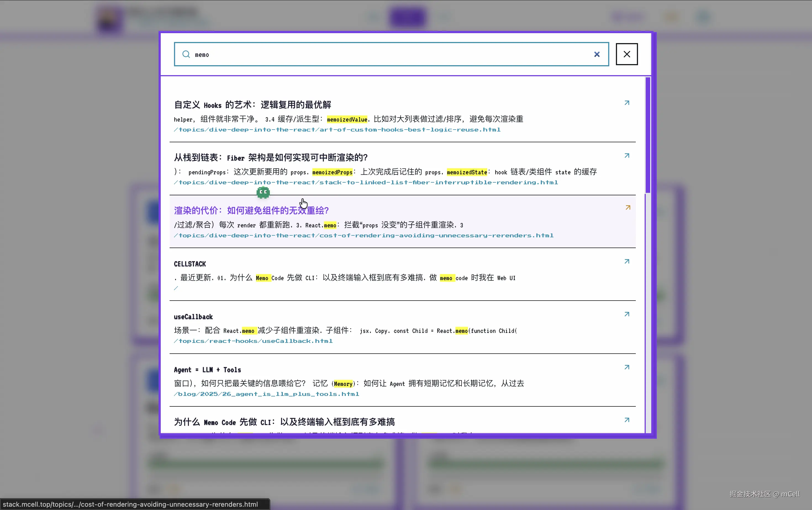Click the green pixel mascot icon
Screen dimensions: 812x510
pyautogui.click(x=263, y=193)
